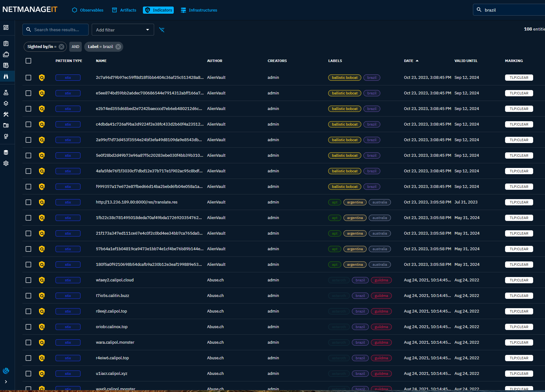Click the wrench tools sidebar icon
This screenshot has height=392, width=545.
[6, 114]
